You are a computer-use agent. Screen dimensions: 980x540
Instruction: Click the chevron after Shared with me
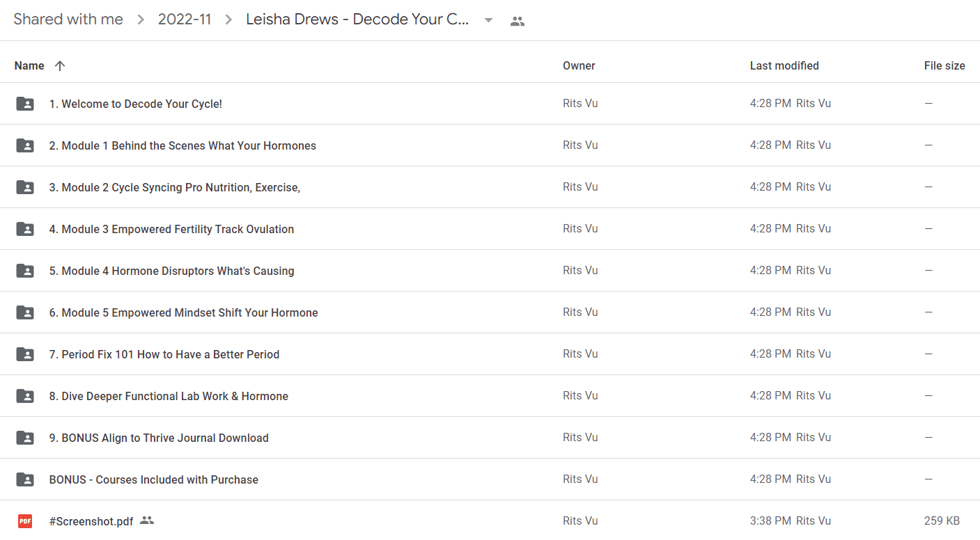(x=141, y=19)
